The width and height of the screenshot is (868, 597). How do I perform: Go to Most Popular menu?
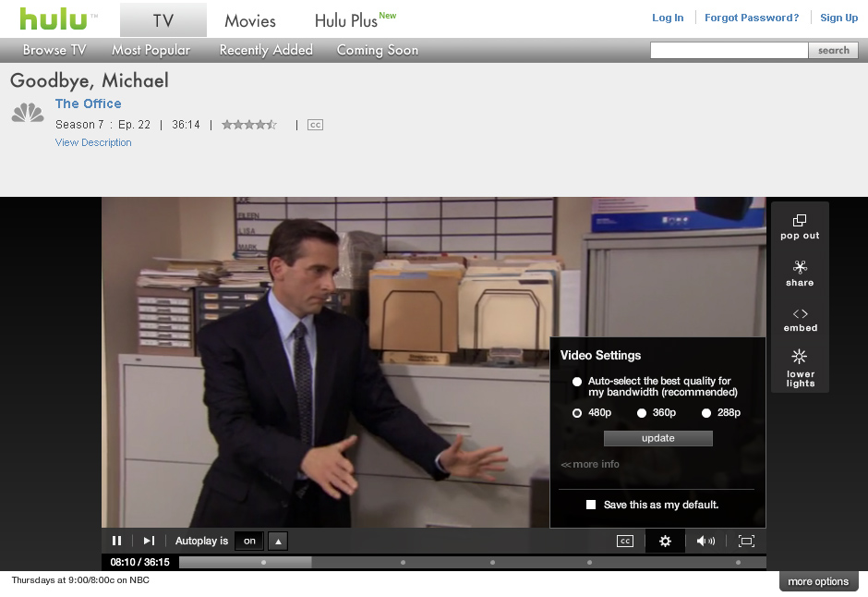(151, 50)
